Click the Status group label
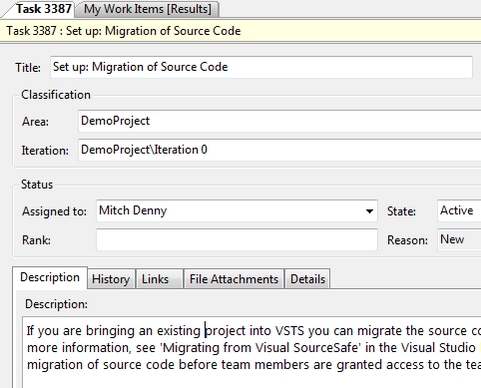The height and width of the screenshot is (388, 481). tap(37, 185)
